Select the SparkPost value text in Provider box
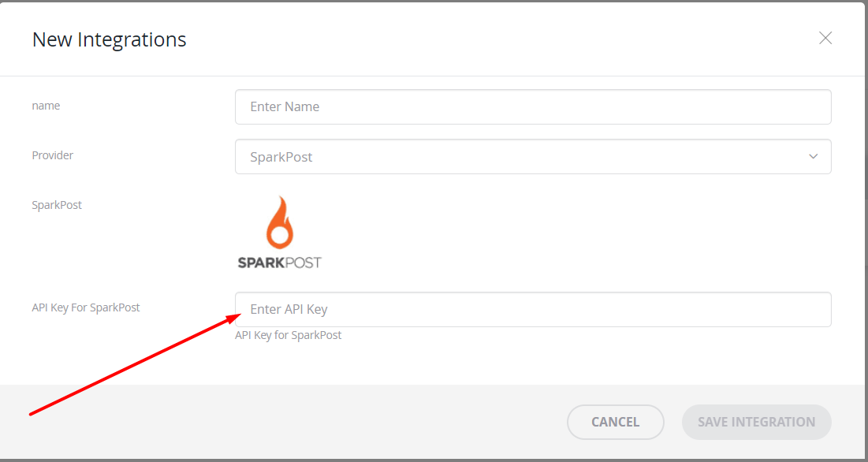The width and height of the screenshot is (868, 462). pyautogui.click(x=281, y=157)
